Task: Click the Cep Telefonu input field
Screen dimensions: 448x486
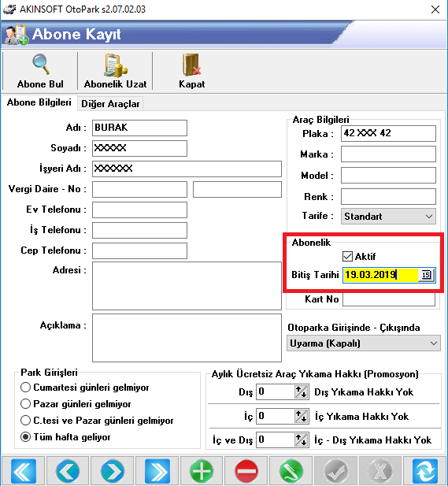Action: tap(139, 250)
